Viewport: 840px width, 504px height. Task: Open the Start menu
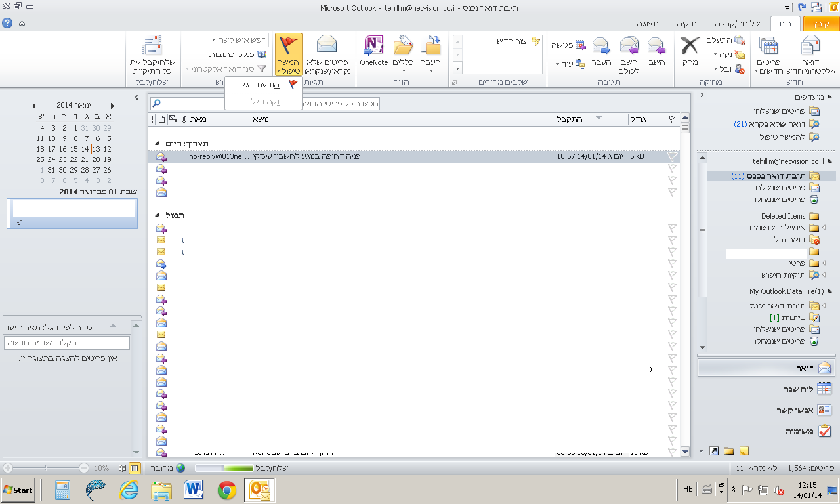(18, 490)
